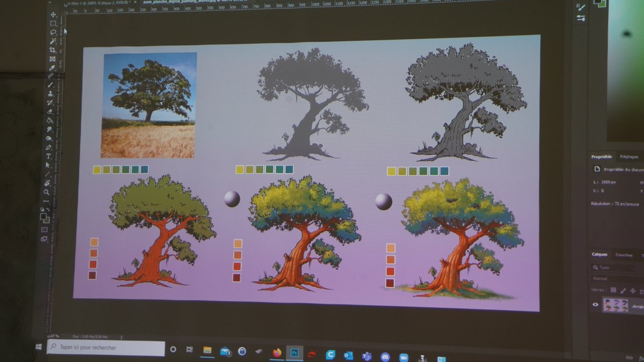The width and height of the screenshot is (644, 362).
Task: Select the History Brush tool
Action: (50, 102)
